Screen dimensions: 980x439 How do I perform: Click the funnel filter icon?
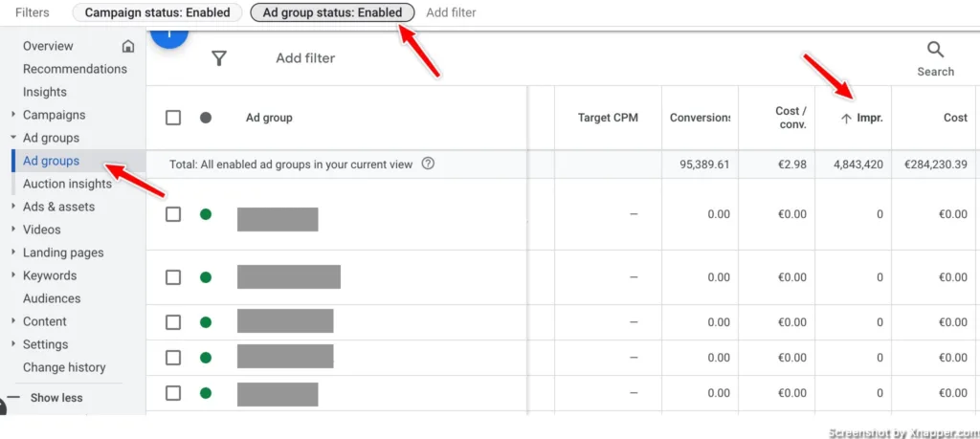pyautogui.click(x=219, y=58)
